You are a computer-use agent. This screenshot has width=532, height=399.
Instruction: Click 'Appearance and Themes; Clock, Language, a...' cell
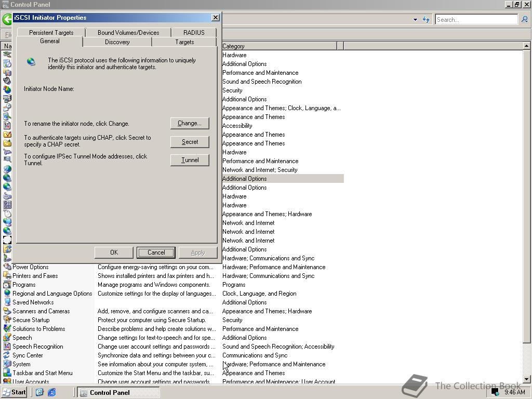(281, 108)
